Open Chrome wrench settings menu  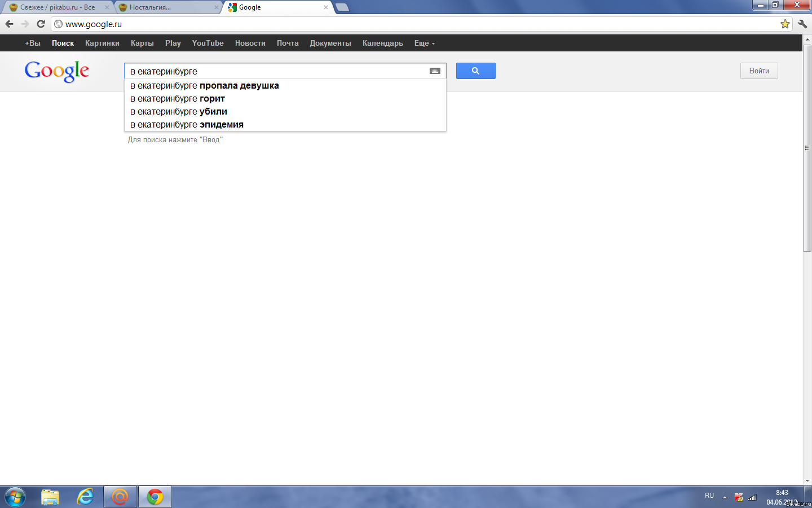(x=802, y=24)
